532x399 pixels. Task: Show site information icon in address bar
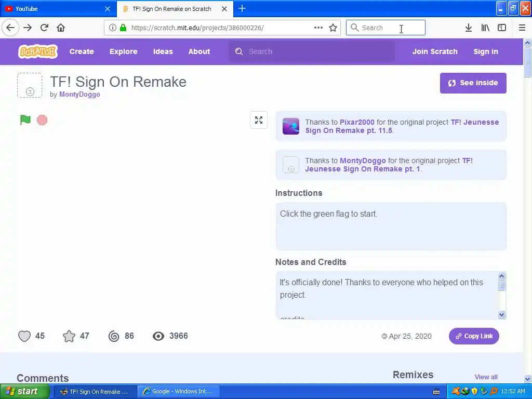click(x=113, y=28)
